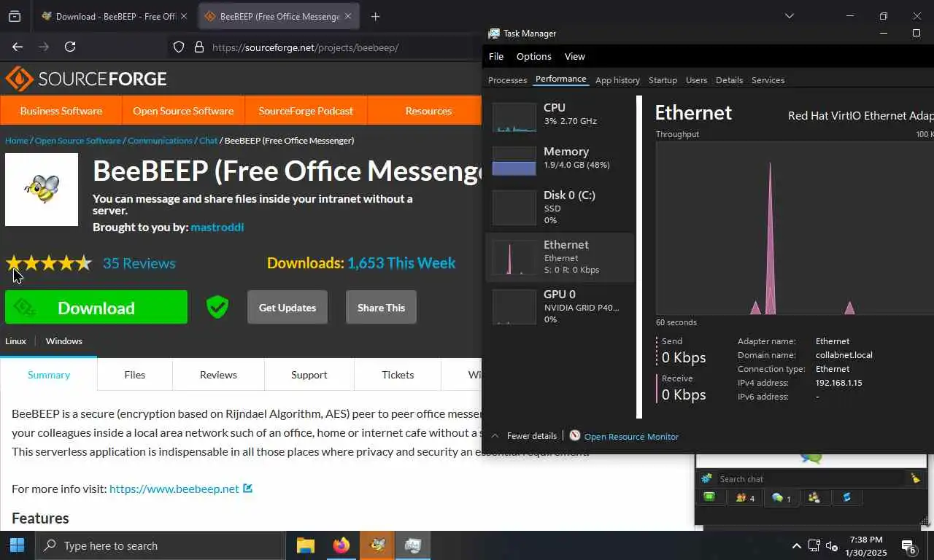Open the Tickets tab on SourceForge
Image resolution: width=934 pixels, height=560 pixels.
pos(398,375)
